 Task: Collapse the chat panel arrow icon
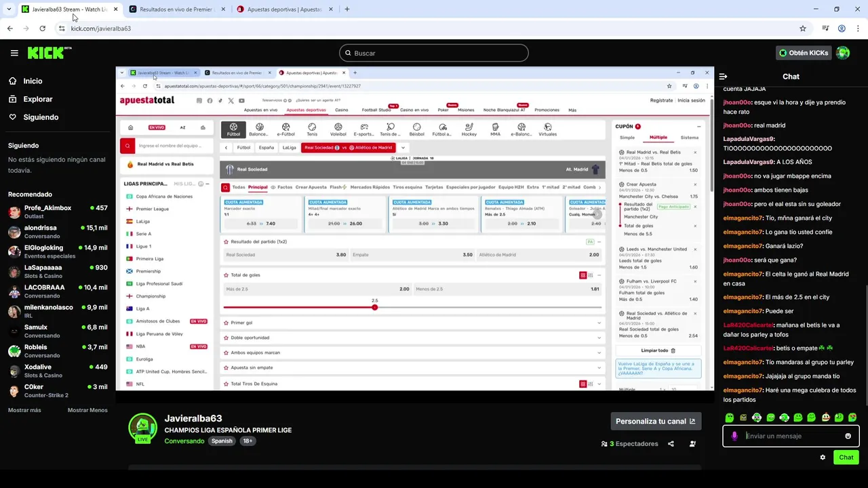723,77
